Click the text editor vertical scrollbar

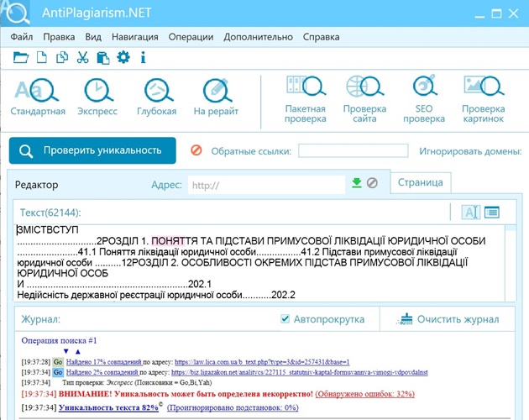coord(511,262)
